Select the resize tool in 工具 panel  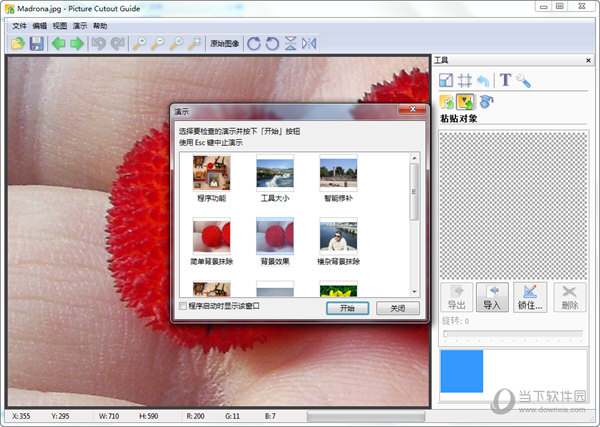[x=446, y=80]
